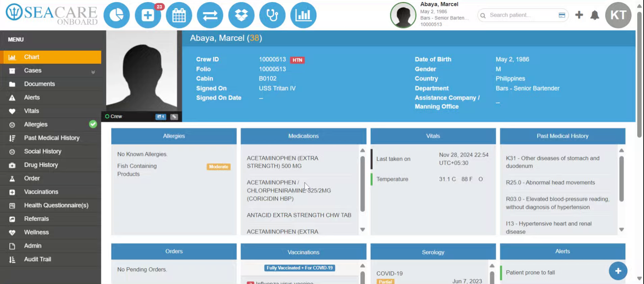
Task: Expand the Cases menu chevron
Action: click(93, 72)
